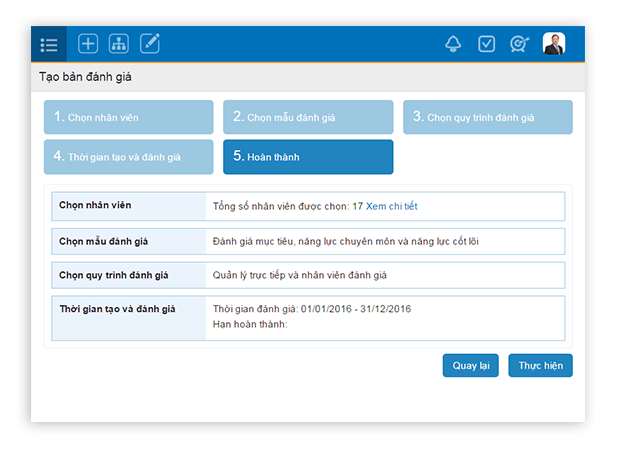Click the Tạo bản đánh giá page title
This screenshot has height=454, width=617.
point(85,77)
